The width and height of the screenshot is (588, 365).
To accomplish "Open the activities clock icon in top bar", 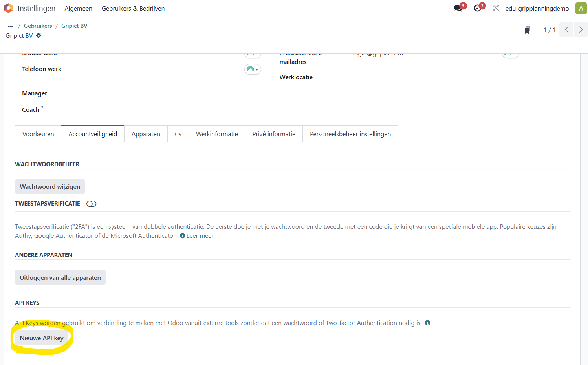I will pyautogui.click(x=478, y=8).
